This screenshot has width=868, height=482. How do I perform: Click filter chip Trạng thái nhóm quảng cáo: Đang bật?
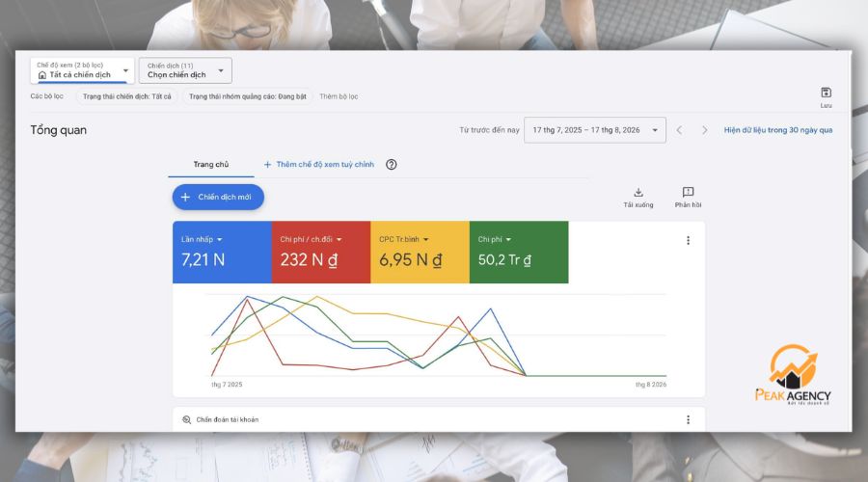point(248,96)
